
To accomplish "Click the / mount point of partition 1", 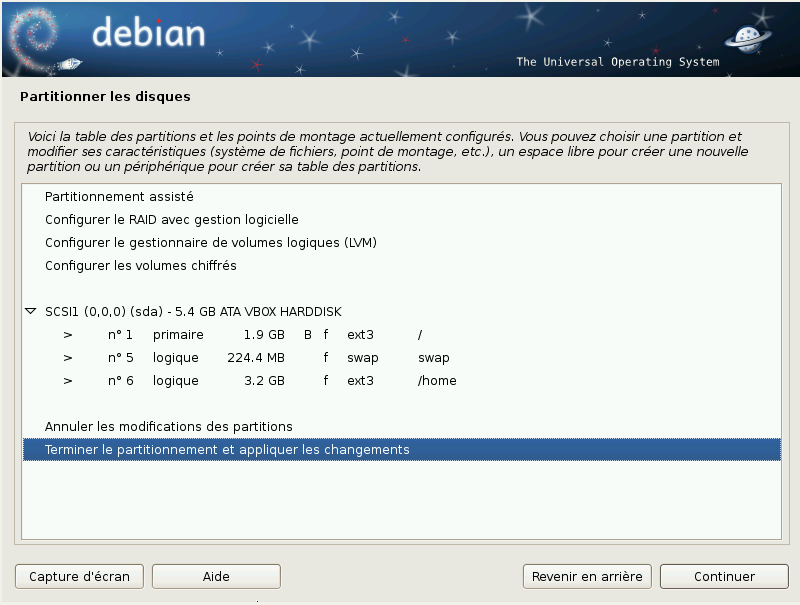I will point(420,335).
